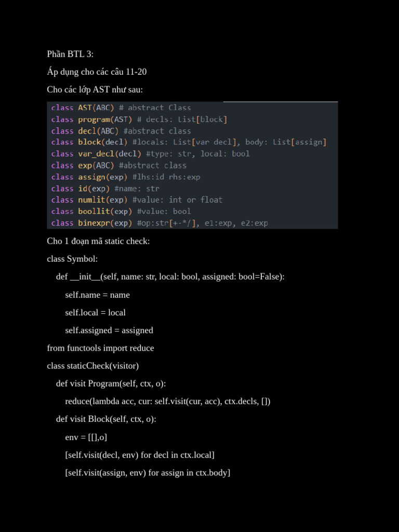Click the "env = [[],o]" line

[86, 437]
